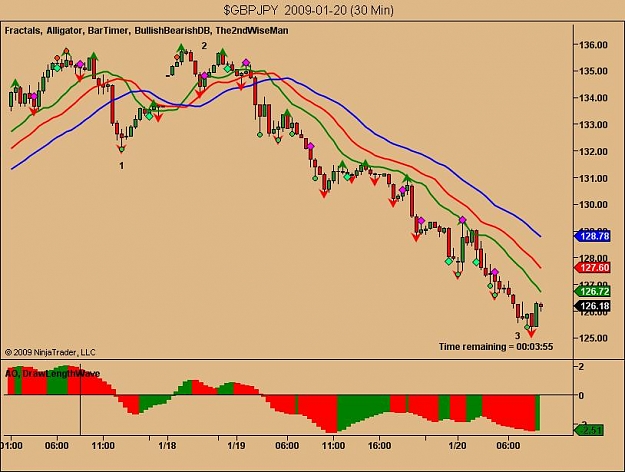Click the 1/18 date label on time axis
625x472 pixels.
[167, 445]
